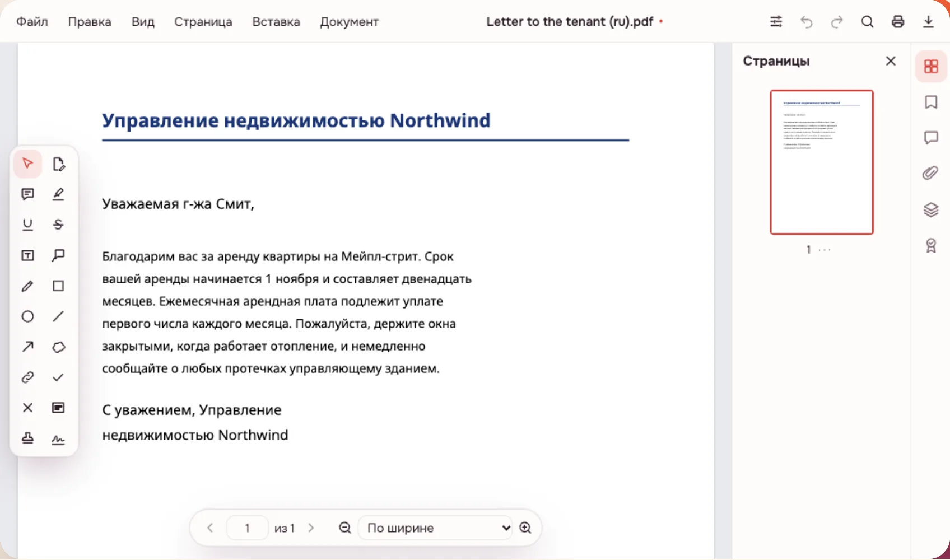950x560 pixels.
Task: Download the PDF file
Action: click(928, 22)
